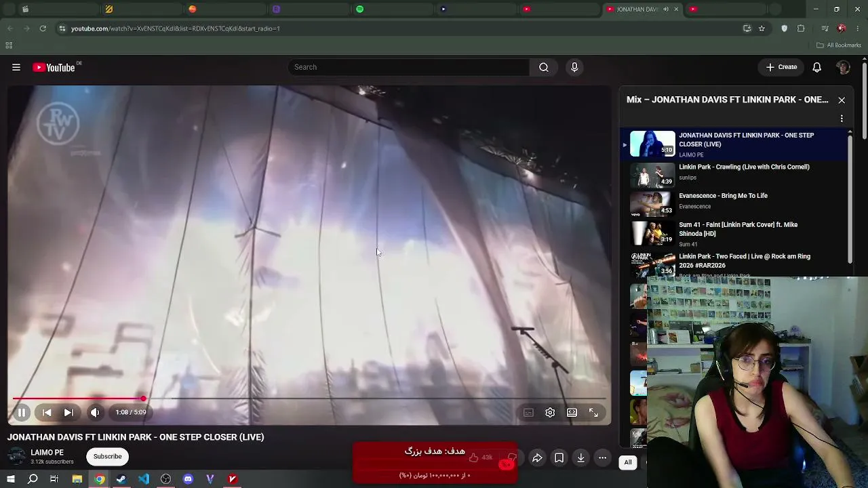Go back in browser history
The height and width of the screenshot is (488, 868).
pyautogui.click(x=9, y=28)
